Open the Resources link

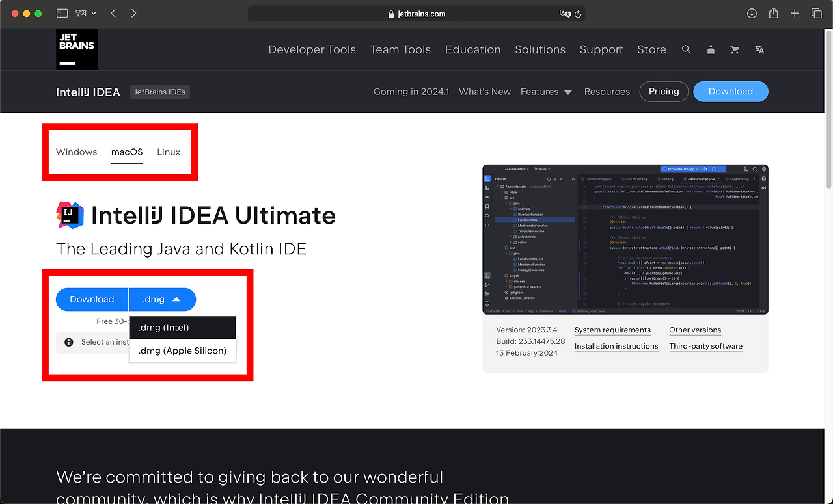point(607,92)
